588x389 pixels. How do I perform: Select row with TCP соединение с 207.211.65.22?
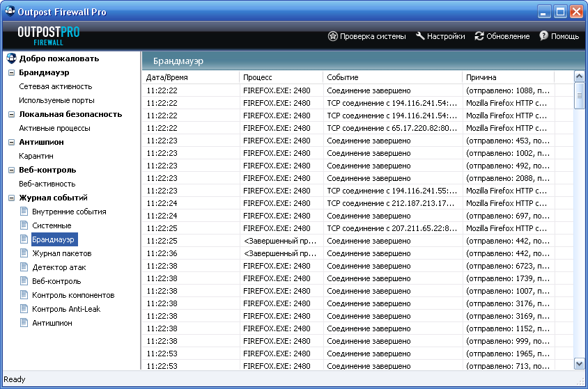click(x=357, y=228)
